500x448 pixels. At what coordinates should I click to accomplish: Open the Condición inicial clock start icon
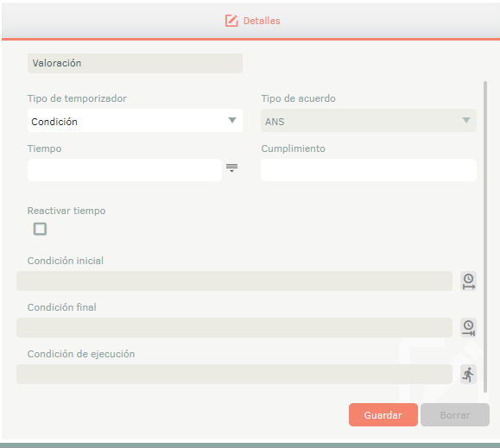pyautogui.click(x=468, y=281)
